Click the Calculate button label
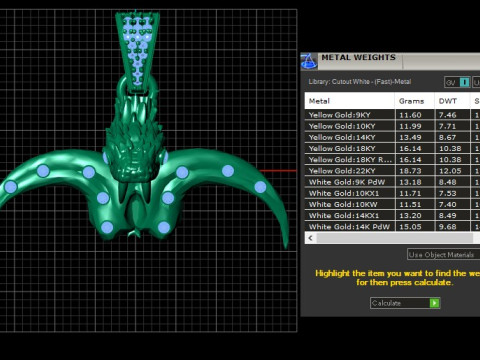Screen dimensions: 480x360 click(386, 303)
